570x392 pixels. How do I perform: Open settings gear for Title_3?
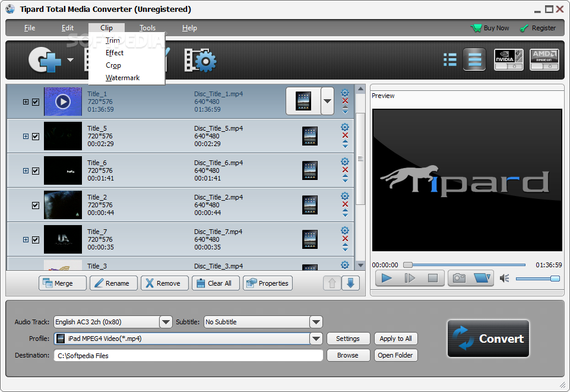[345, 265]
